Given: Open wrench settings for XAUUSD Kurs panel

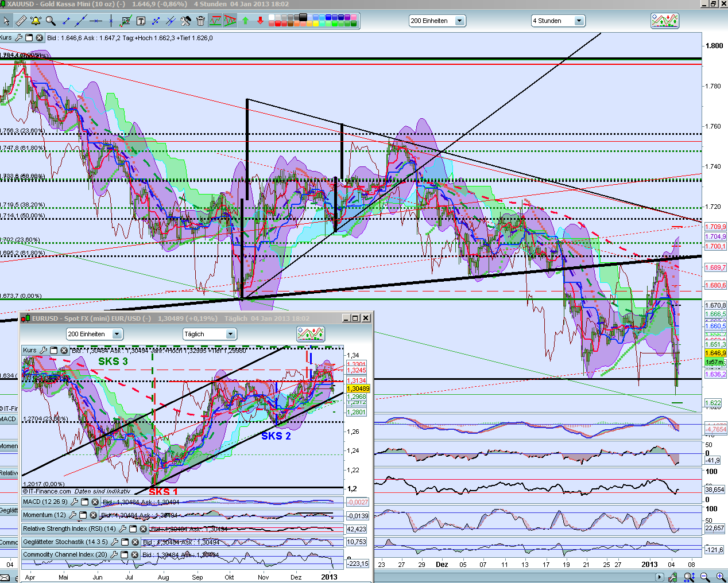Looking at the screenshot, I should (x=18, y=38).
